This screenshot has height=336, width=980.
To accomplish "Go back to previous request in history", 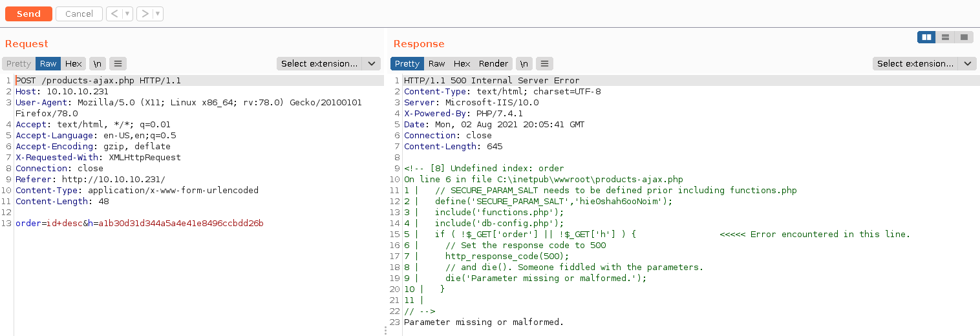I will [114, 14].
